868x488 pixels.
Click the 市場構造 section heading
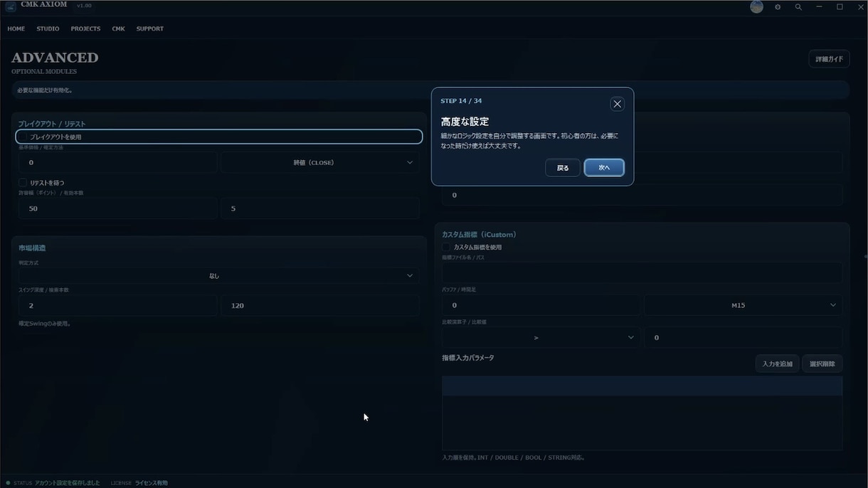[32, 248]
